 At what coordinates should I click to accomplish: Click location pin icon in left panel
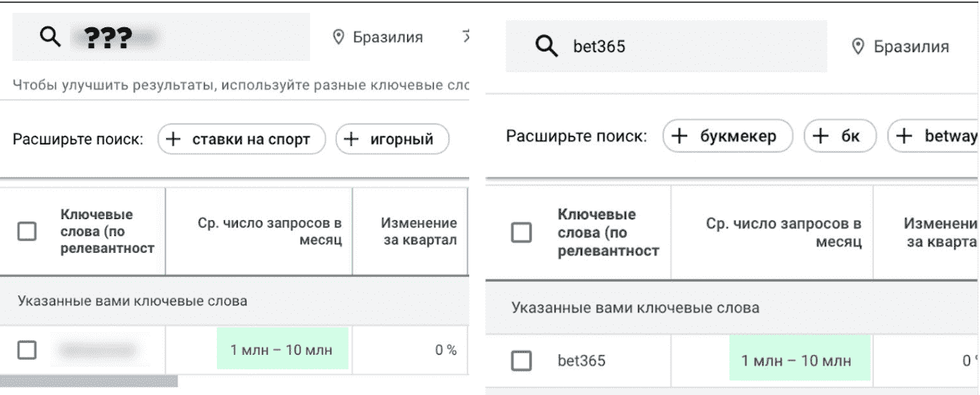338,38
